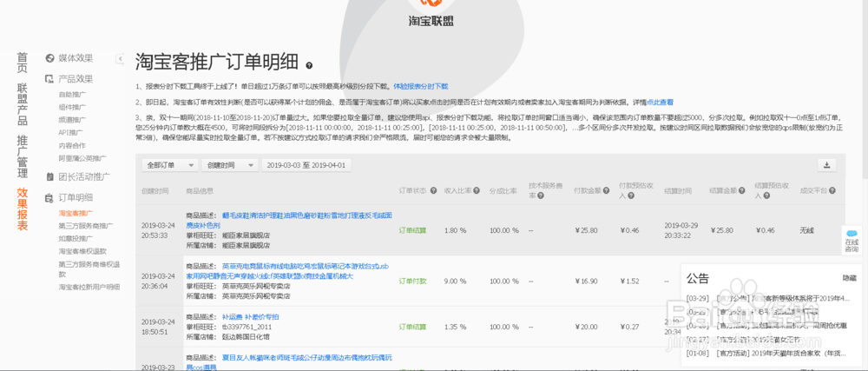Select 如意投推广 in the sidebar
The width and height of the screenshot is (868, 371).
(x=76, y=239)
